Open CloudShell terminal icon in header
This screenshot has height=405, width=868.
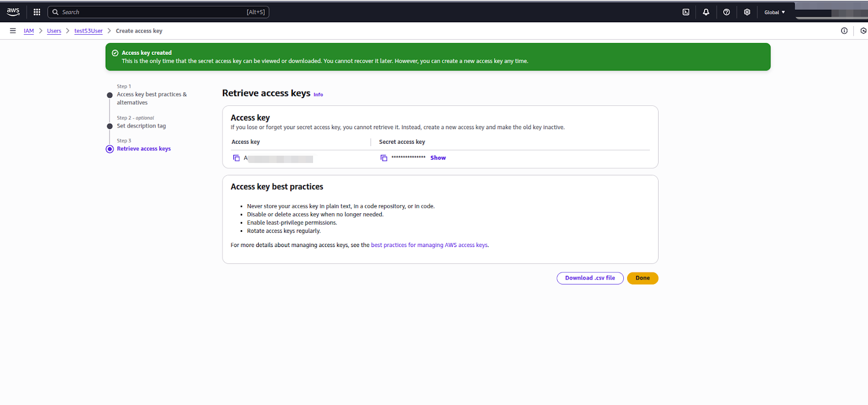tap(686, 12)
